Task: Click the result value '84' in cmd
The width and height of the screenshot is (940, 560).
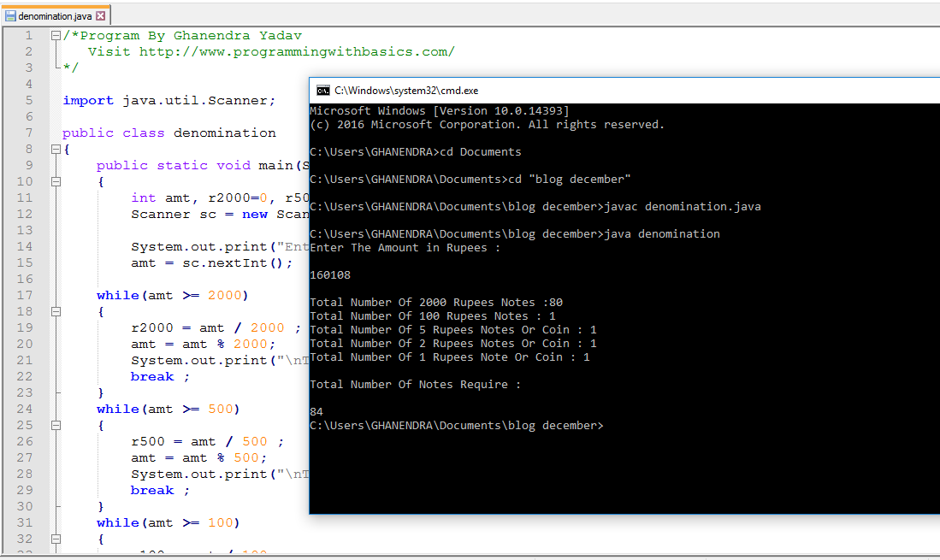Action: coord(316,412)
